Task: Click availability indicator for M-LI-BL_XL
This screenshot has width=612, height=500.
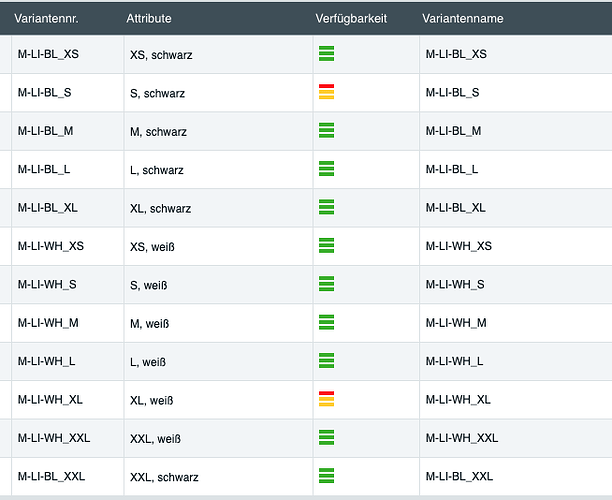Action: coord(326,207)
